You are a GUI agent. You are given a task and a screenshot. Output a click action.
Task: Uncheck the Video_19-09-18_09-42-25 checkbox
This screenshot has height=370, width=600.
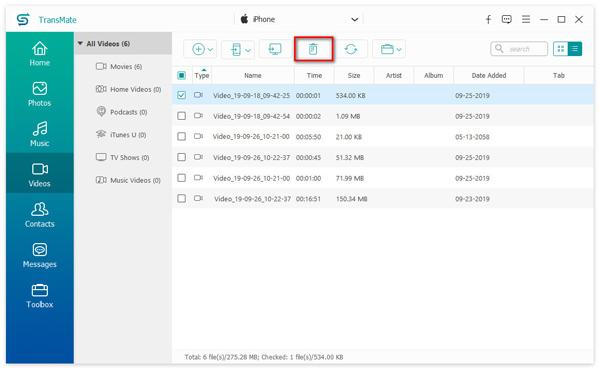[181, 95]
